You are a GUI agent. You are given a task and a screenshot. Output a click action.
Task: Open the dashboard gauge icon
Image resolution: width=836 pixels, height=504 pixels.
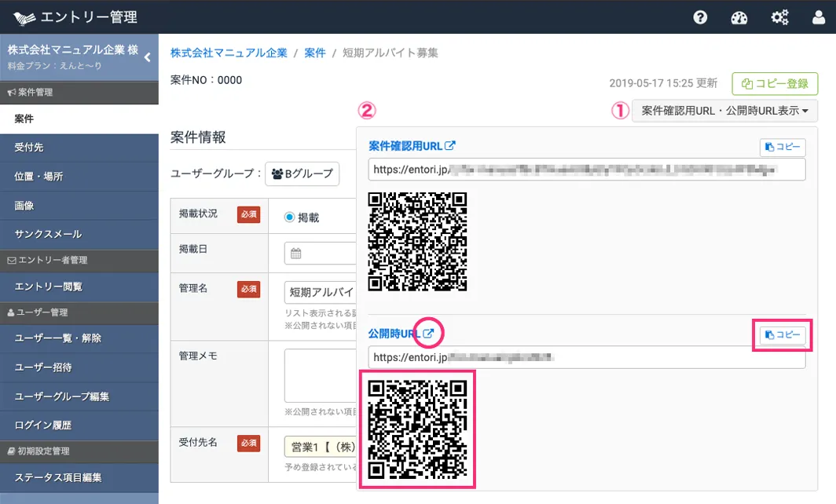tap(739, 17)
